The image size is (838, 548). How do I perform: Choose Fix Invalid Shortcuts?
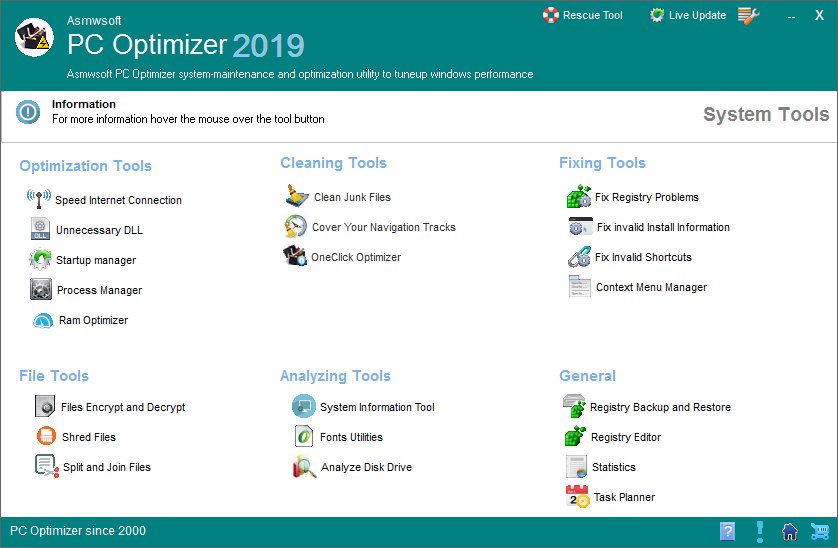pyautogui.click(x=643, y=257)
